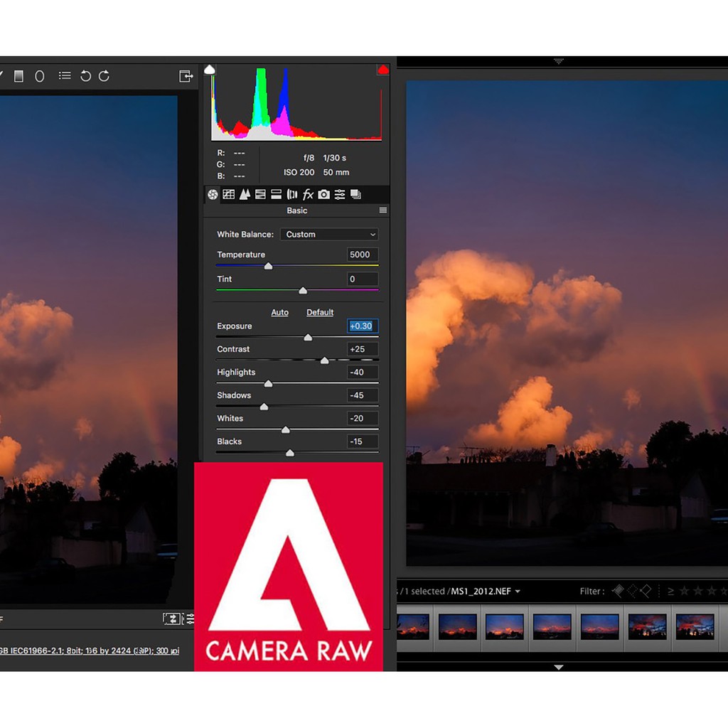Select the Graduated Filter tool
Image resolution: width=728 pixels, height=728 pixels.
pyautogui.click(x=18, y=75)
